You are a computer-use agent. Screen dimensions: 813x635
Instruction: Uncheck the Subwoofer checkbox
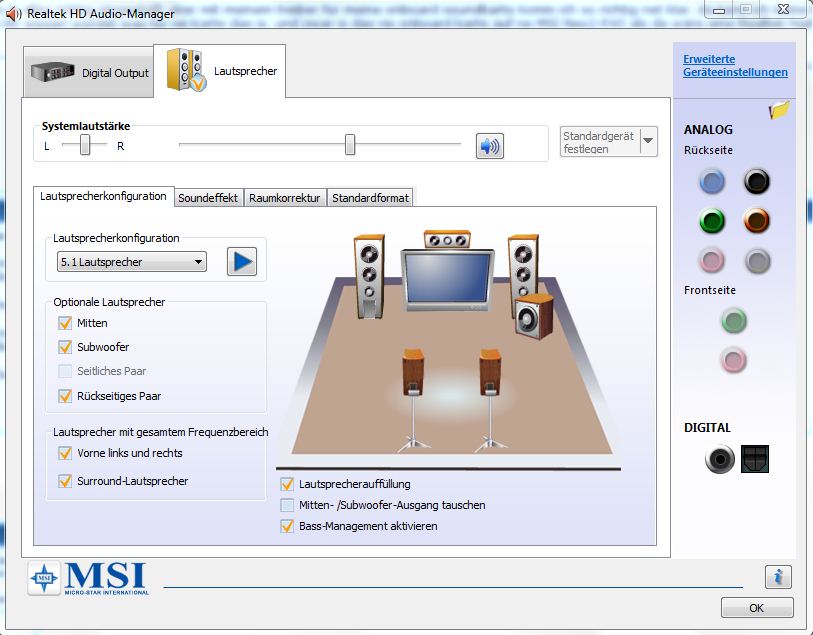coord(65,347)
